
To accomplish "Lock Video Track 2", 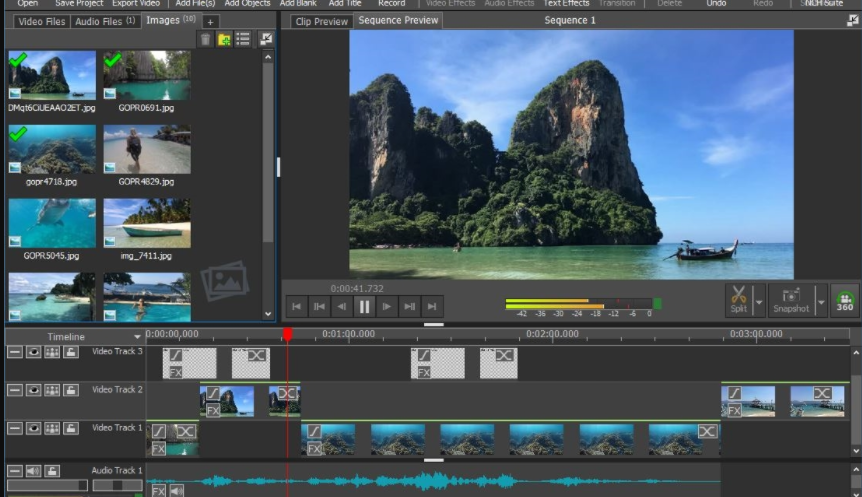I will pyautogui.click(x=70, y=390).
